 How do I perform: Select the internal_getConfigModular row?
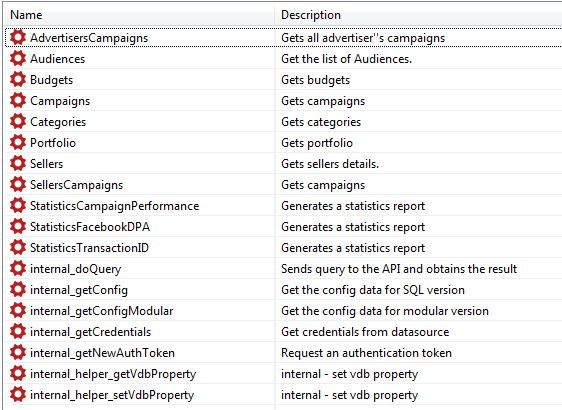click(x=283, y=311)
